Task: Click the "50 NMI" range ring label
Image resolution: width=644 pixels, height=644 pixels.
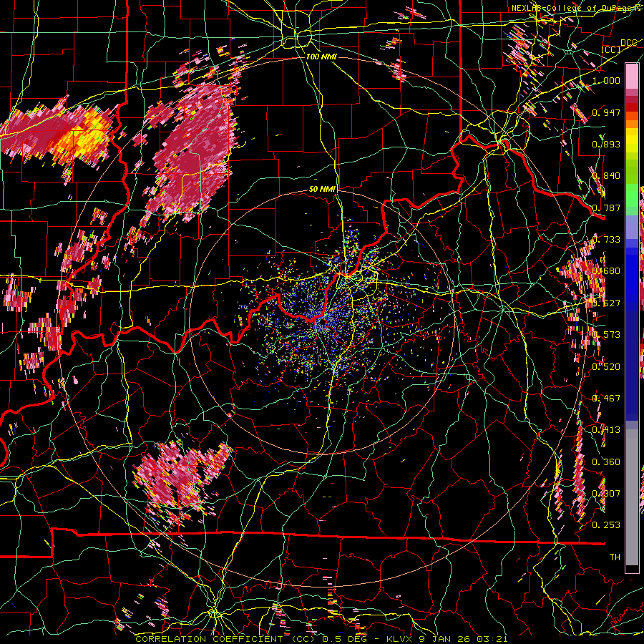Action: click(323, 189)
